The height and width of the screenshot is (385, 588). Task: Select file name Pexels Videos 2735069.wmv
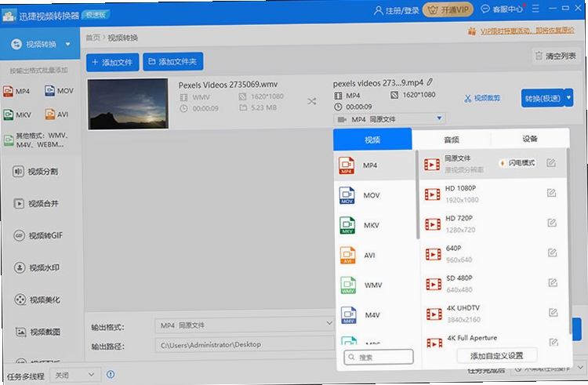click(228, 85)
